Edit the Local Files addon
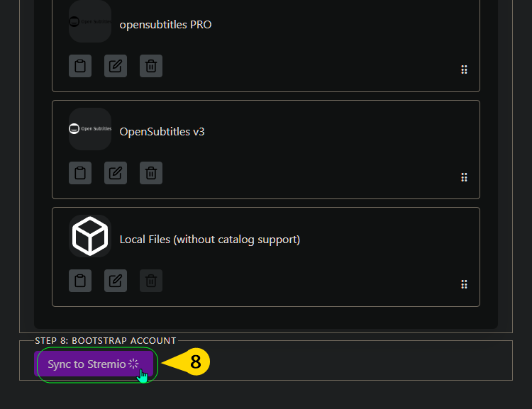 point(116,281)
